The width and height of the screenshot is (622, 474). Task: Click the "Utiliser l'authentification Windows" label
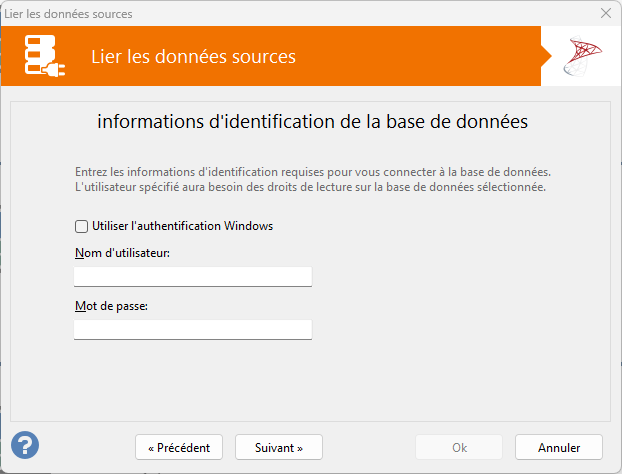click(x=182, y=226)
